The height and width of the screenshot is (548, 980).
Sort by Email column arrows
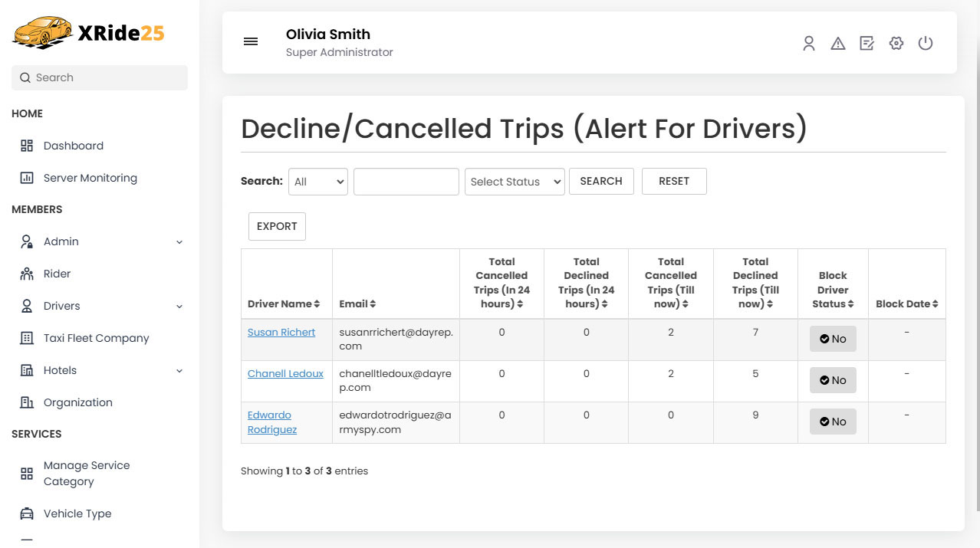[x=373, y=304]
